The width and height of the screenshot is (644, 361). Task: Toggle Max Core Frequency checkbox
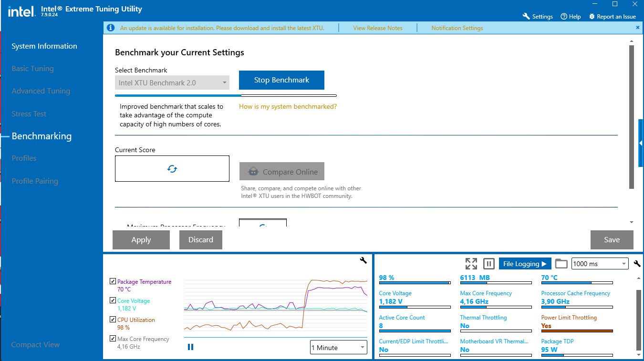[x=113, y=339]
